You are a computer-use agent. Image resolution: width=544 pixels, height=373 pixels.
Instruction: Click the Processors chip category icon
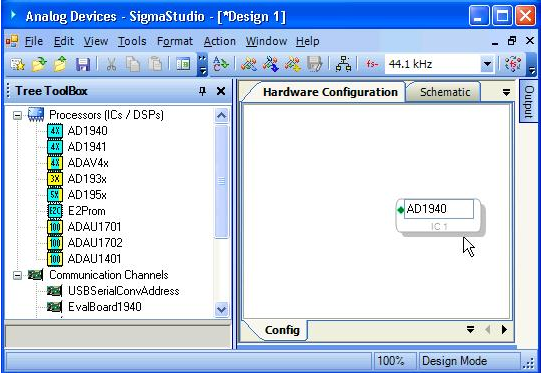coord(36,115)
